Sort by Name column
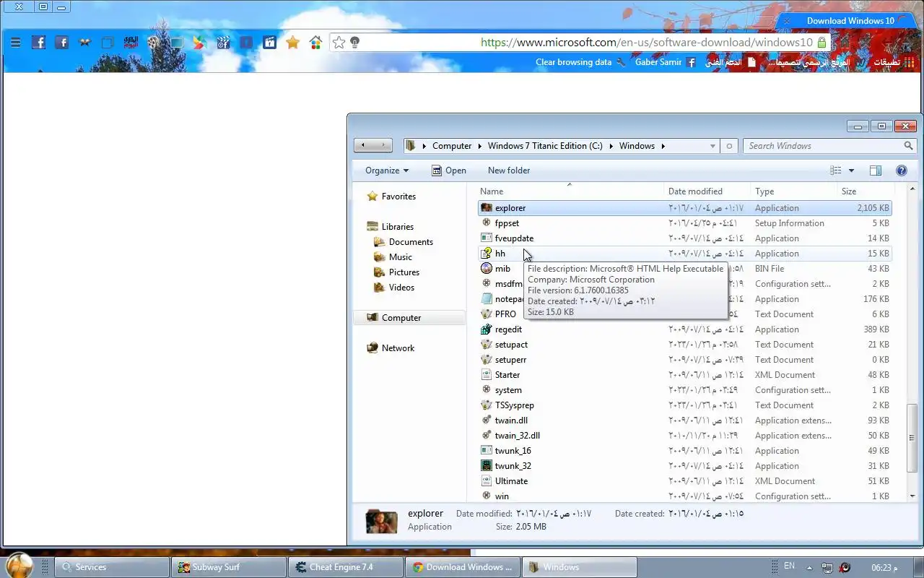The height and width of the screenshot is (578, 924). 570,191
